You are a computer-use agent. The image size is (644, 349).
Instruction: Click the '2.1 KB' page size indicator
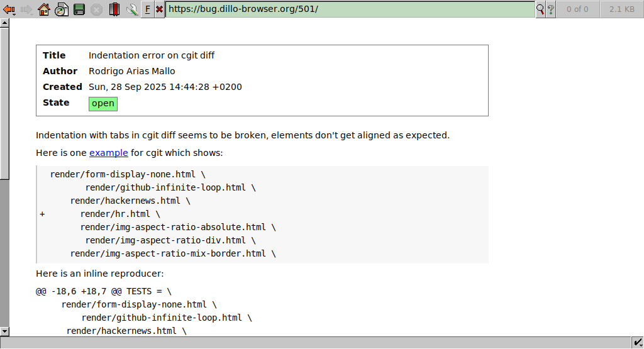coord(621,9)
